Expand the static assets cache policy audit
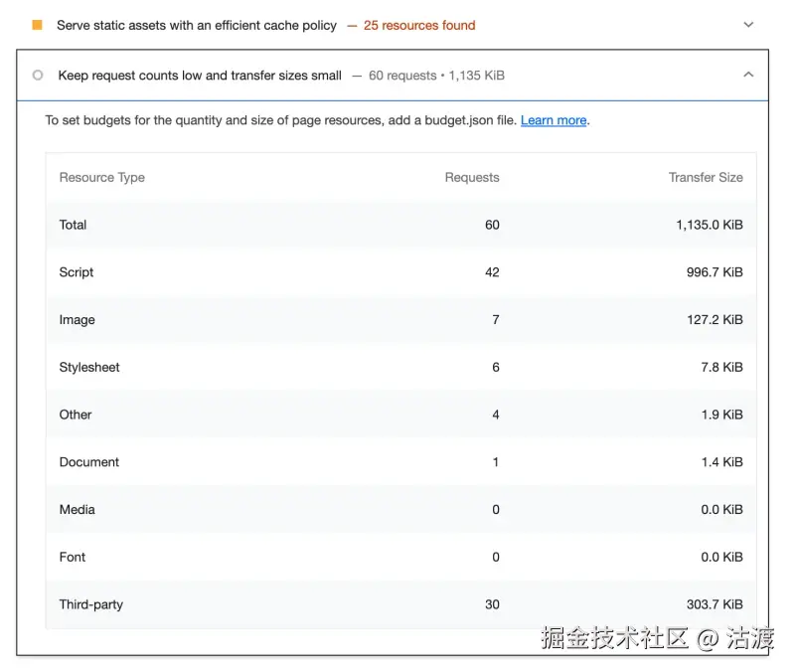The width and height of the screenshot is (795, 672). point(748,25)
